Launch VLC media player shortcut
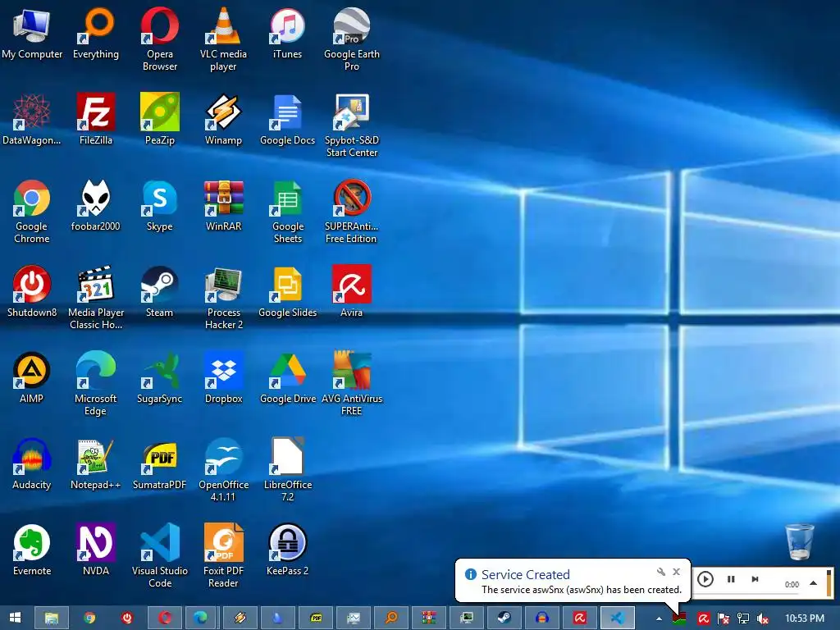Viewport: 840px width, 630px height. pos(223,39)
